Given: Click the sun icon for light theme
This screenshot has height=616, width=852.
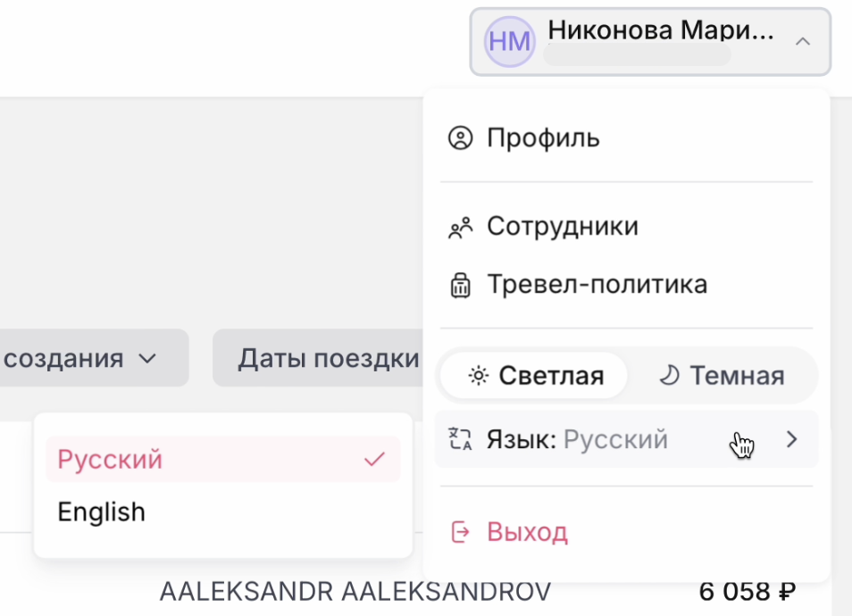Looking at the screenshot, I should point(479,376).
